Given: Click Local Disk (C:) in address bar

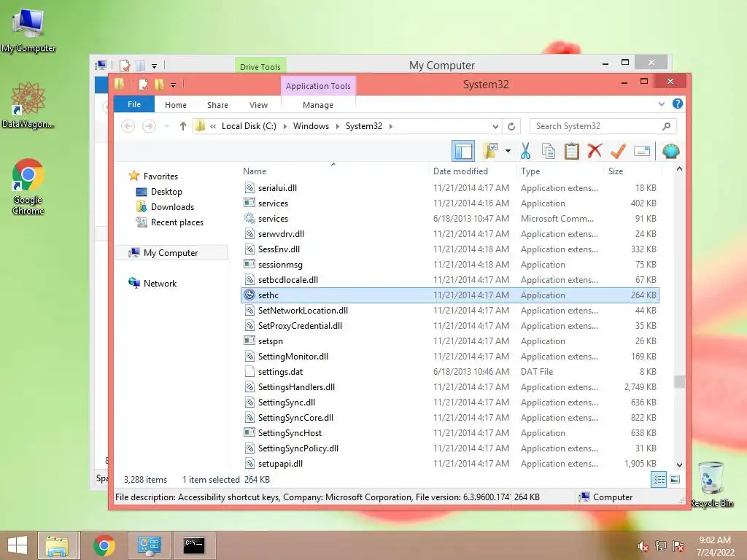Looking at the screenshot, I should 249,126.
